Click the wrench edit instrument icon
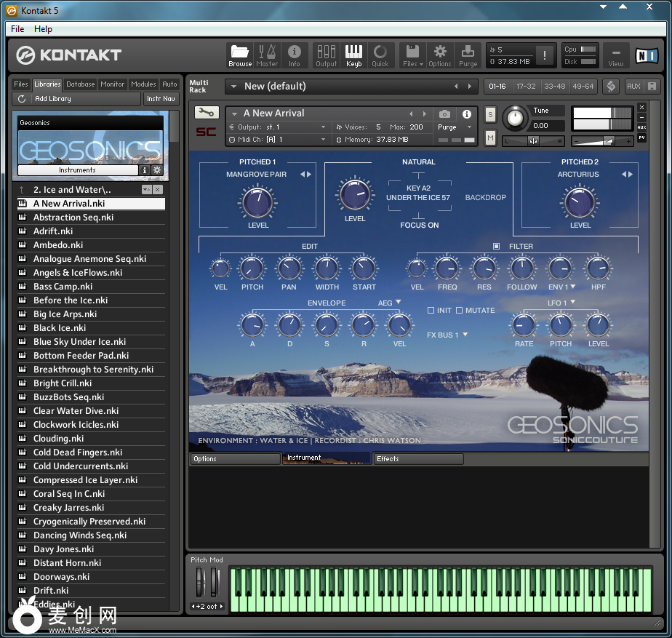 [207, 112]
